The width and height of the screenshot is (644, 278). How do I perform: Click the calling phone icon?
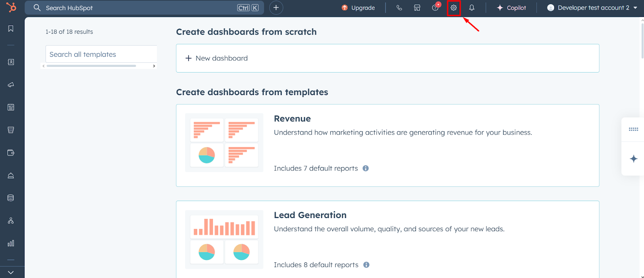pos(399,8)
